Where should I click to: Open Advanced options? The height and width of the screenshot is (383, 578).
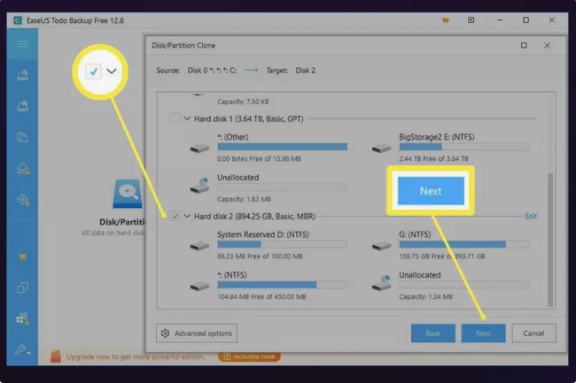tap(196, 333)
